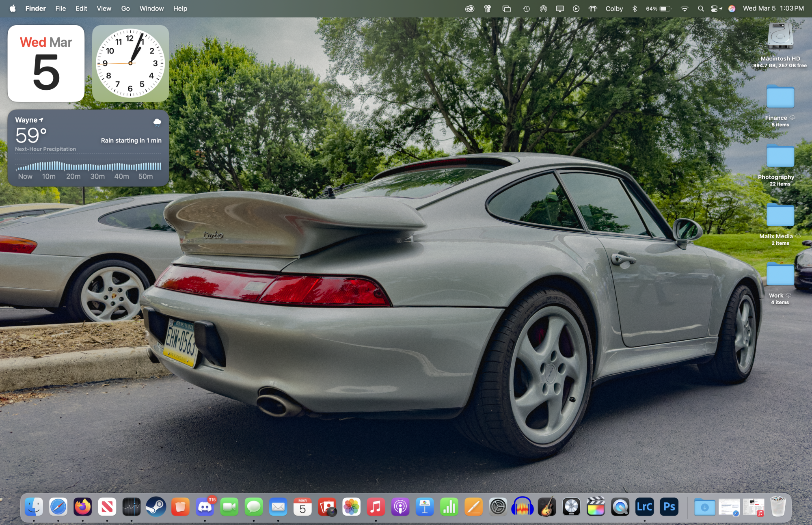Toggle the Wi-Fi menu bar icon
Screen dimensions: 812x525
[685, 9]
